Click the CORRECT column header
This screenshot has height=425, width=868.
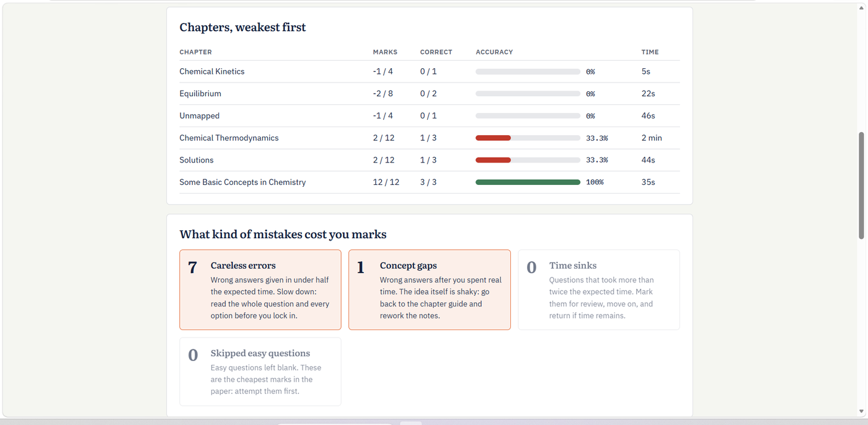436,52
